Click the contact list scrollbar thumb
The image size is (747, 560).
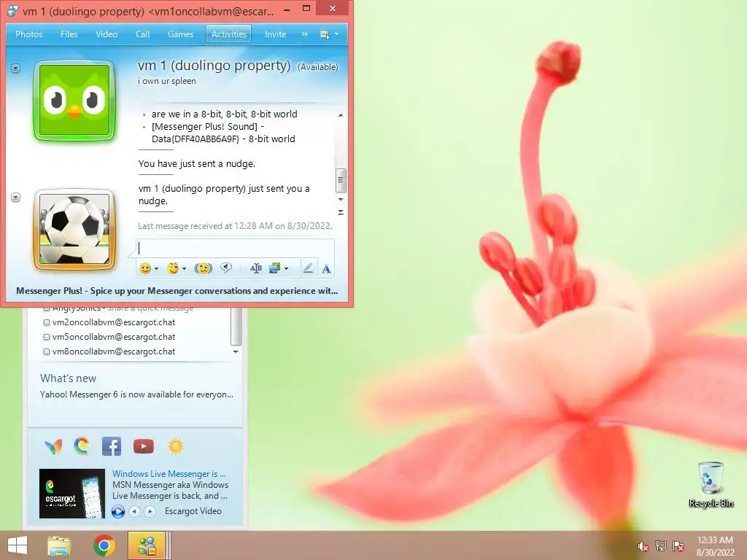(236, 326)
